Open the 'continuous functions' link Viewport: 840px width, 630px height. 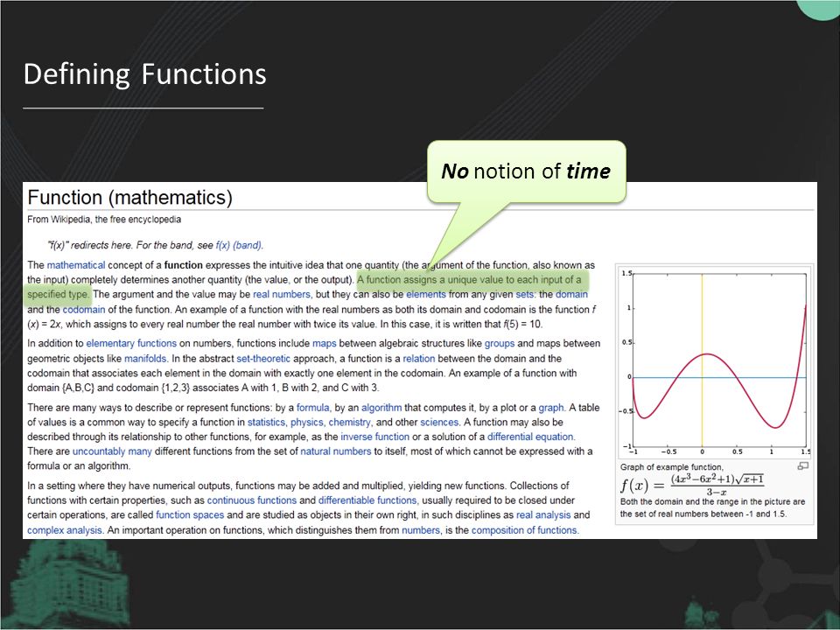(252, 500)
